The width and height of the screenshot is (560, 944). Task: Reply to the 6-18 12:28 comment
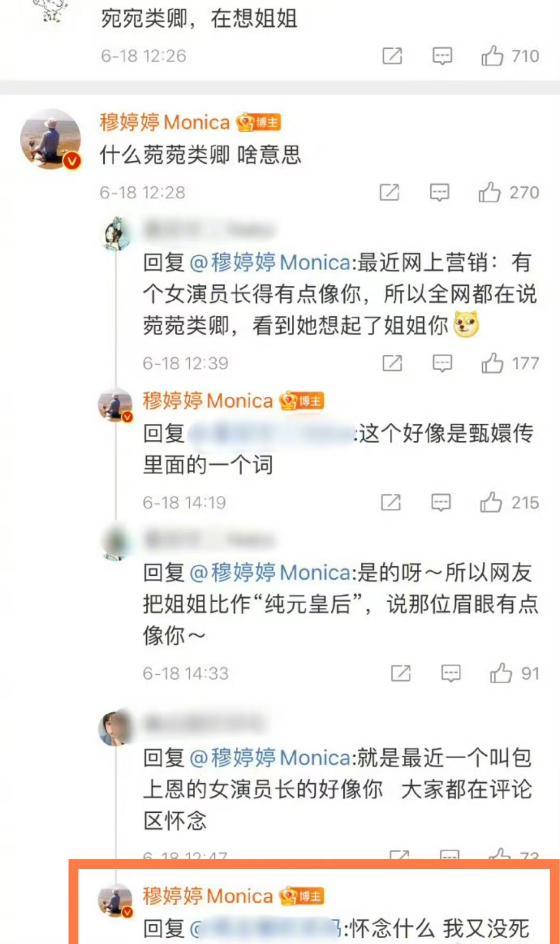(x=439, y=192)
